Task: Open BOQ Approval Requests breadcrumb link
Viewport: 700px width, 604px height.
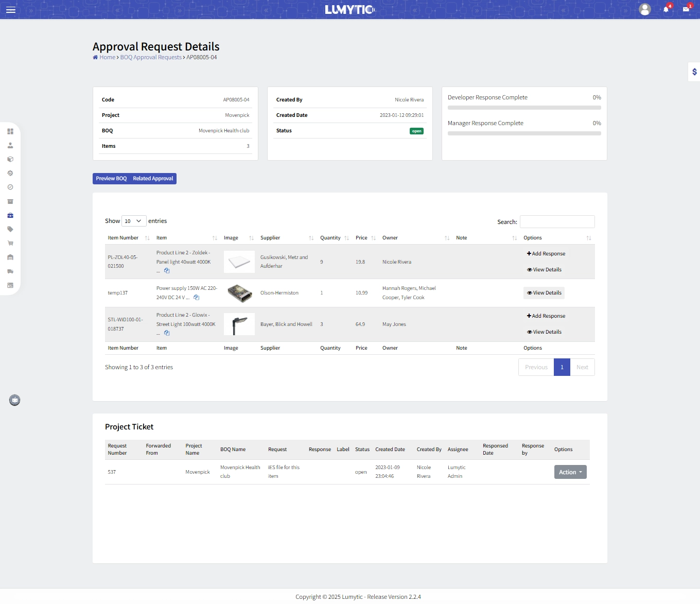Action: pos(150,57)
